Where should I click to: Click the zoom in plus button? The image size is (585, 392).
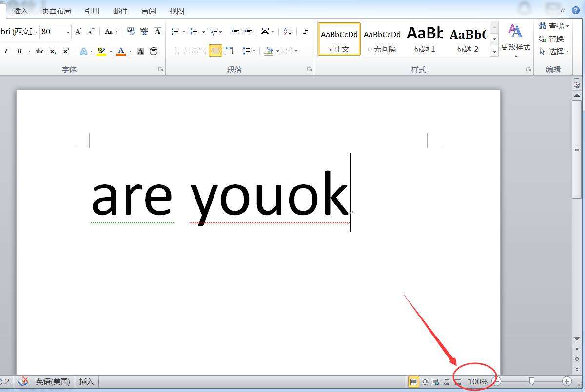click(x=567, y=381)
